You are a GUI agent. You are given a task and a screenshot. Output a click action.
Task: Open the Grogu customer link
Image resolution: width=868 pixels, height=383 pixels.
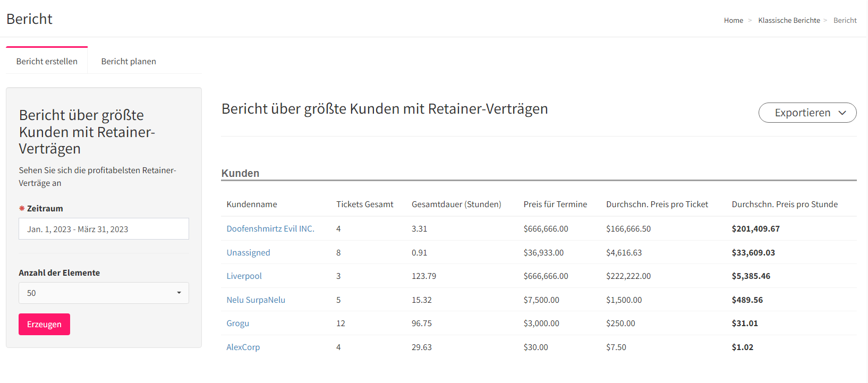tap(237, 323)
